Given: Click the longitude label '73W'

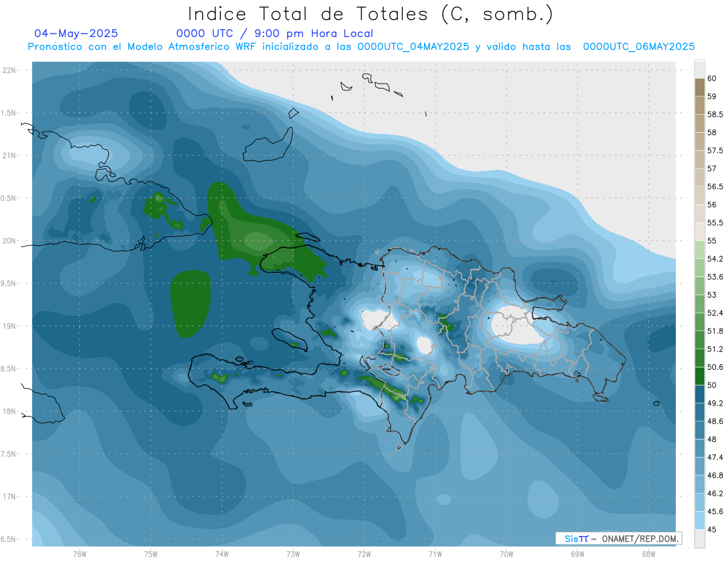Looking at the screenshot, I should [x=293, y=554].
